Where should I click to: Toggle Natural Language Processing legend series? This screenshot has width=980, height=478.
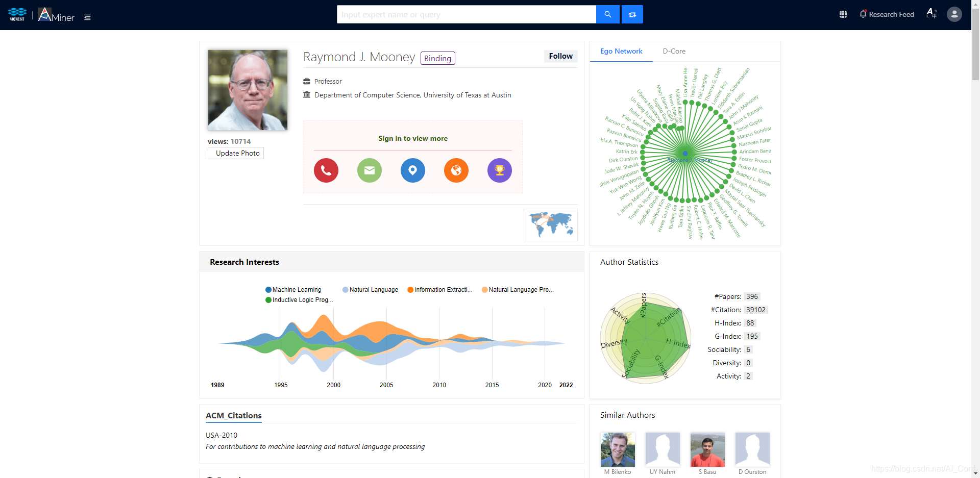[x=518, y=290]
